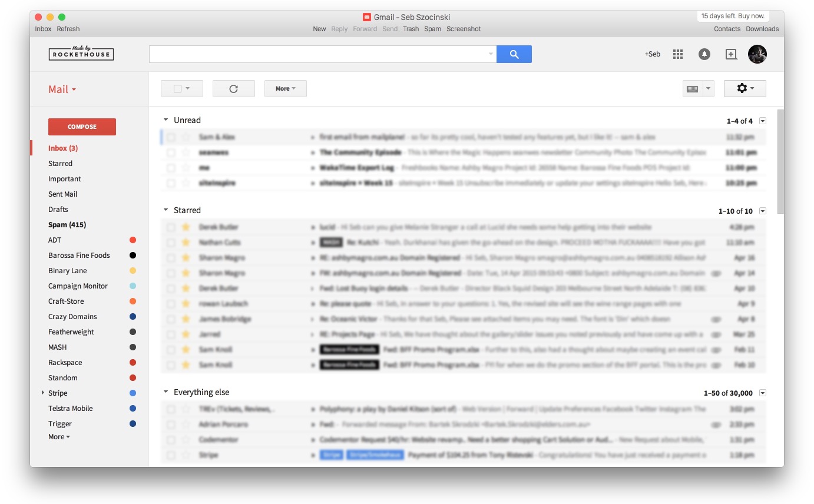Open the Spam (415) folder
The height and width of the screenshot is (504, 814).
(x=66, y=225)
